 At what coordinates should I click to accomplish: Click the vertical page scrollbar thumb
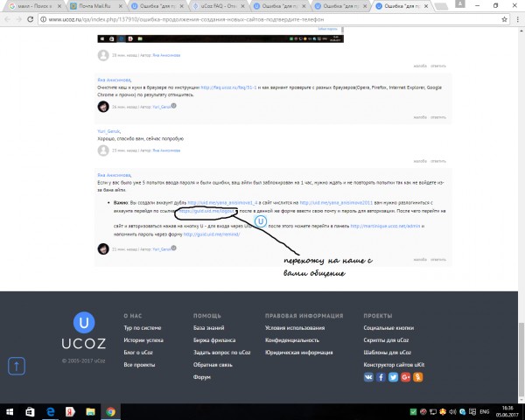click(x=521, y=360)
